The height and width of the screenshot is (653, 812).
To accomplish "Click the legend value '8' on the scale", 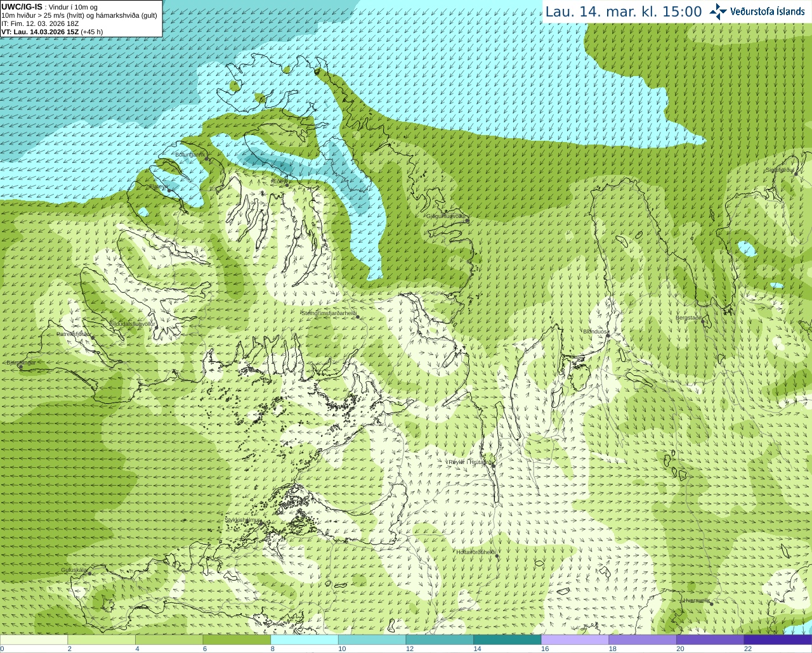I will coord(272,649).
